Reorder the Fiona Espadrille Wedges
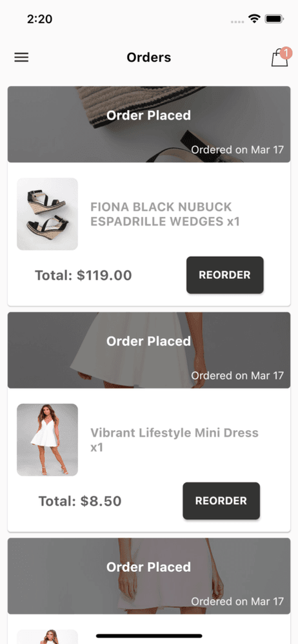This screenshot has width=298, height=644. point(224,275)
